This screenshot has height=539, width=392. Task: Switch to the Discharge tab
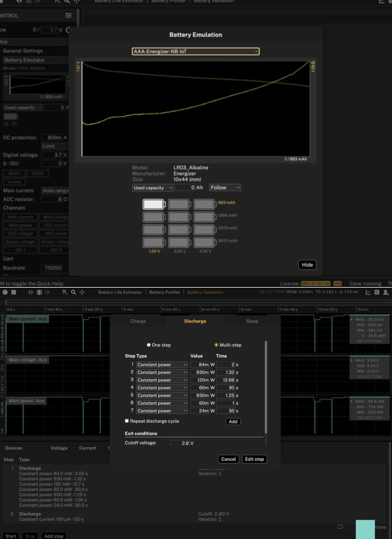tap(195, 321)
